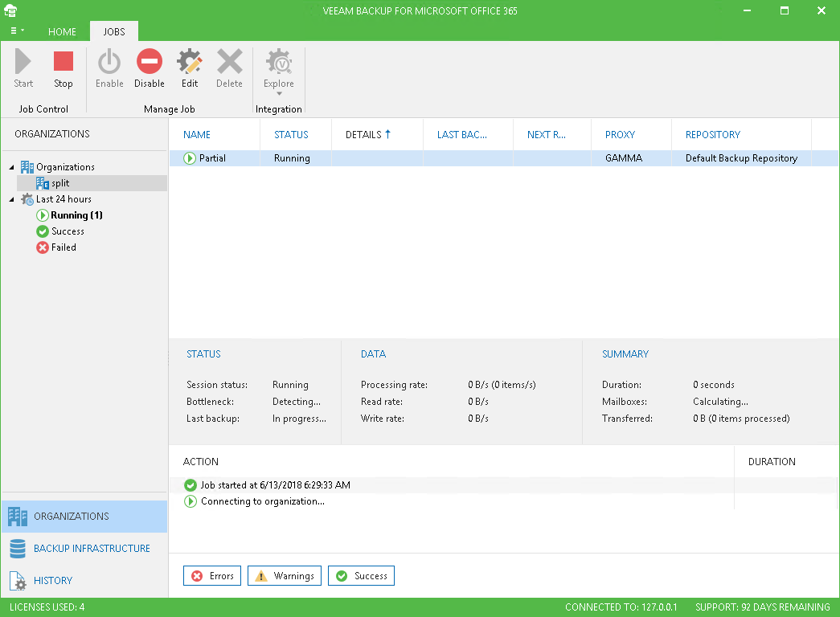Click the Start job icon
Viewport: 840px width, 617px height.
coord(23,61)
